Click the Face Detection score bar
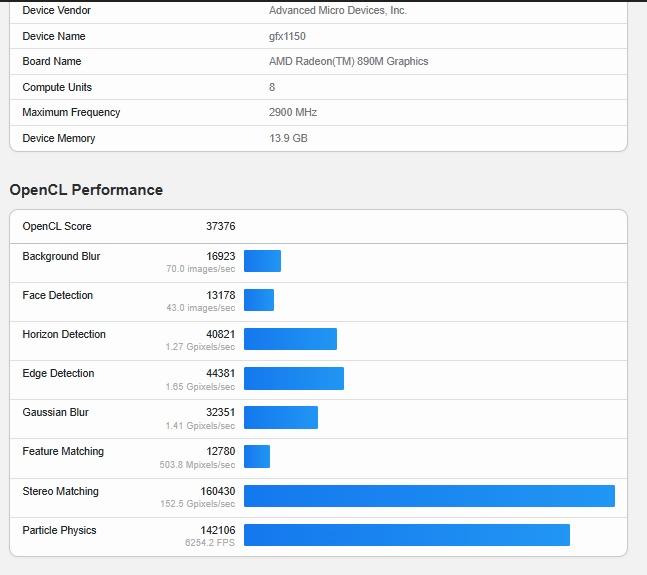This screenshot has width=647, height=575. point(259,300)
